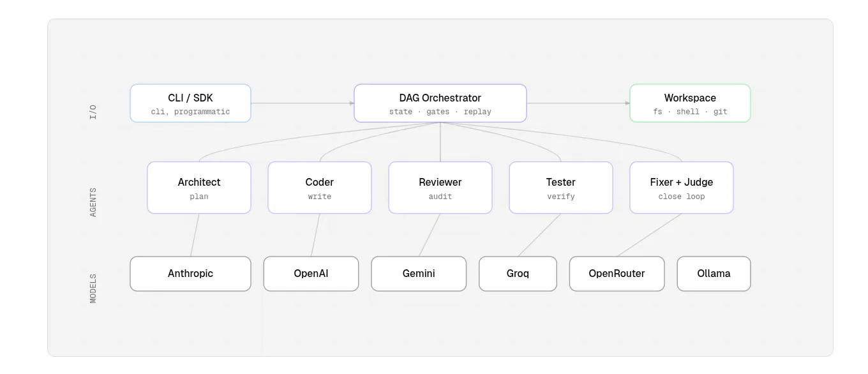Click the 'fs · shell · git' subtitle
This screenshot has height=374, width=868.
(690, 112)
